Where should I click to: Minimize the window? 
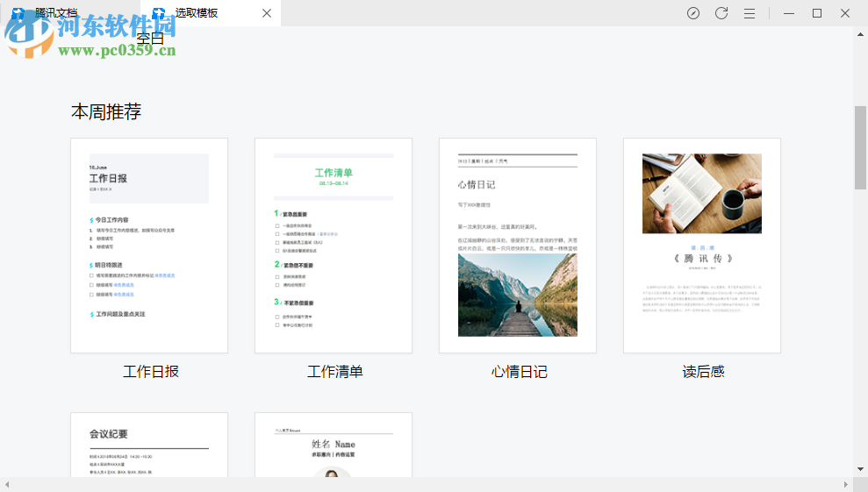789,13
